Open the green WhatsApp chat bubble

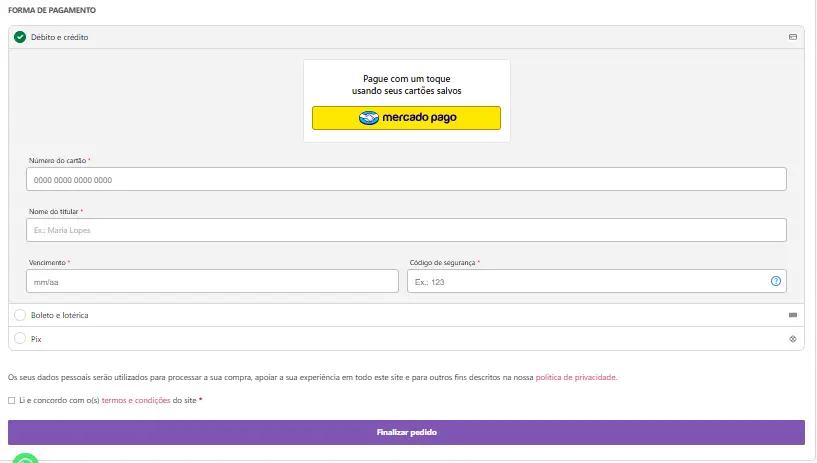coord(25,459)
